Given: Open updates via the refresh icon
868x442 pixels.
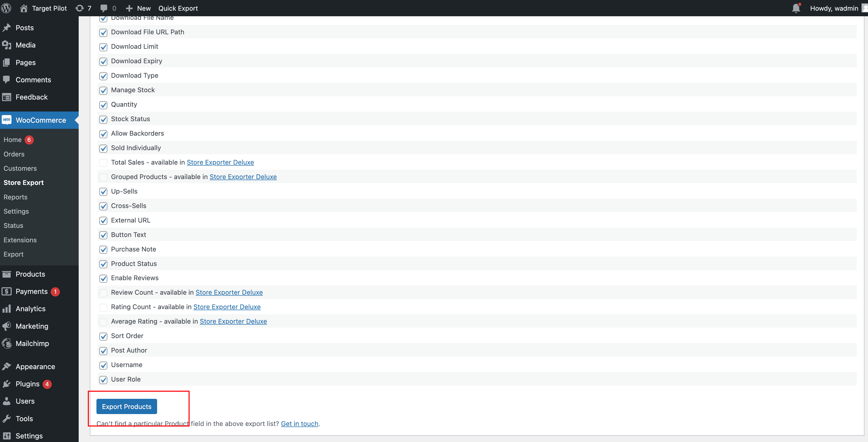Looking at the screenshot, I should click(x=79, y=8).
